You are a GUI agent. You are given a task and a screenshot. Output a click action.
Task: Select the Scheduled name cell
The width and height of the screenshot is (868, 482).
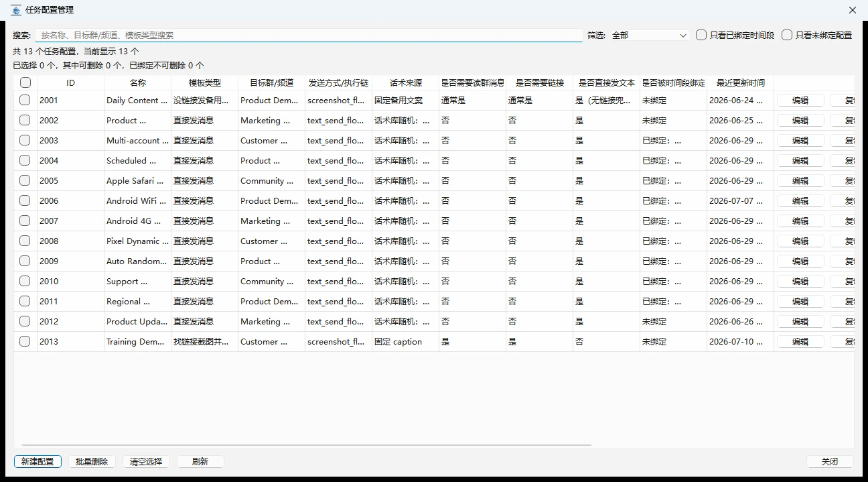(137, 160)
